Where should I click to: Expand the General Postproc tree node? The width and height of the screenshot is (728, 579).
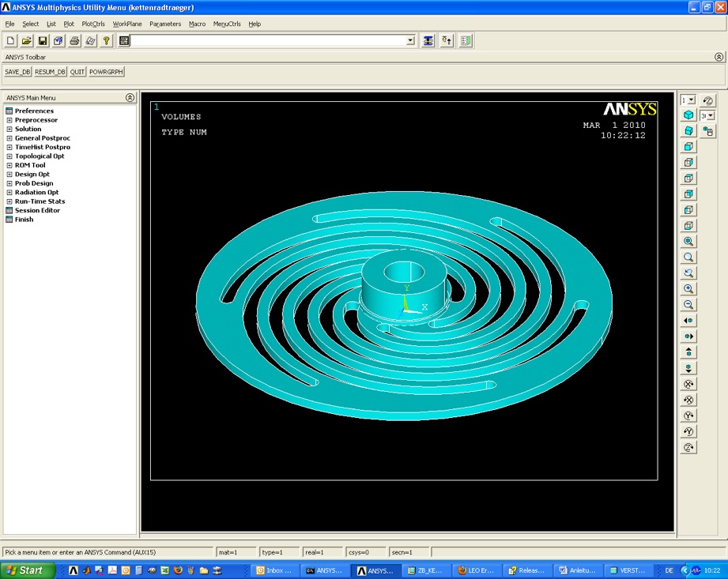click(9, 138)
